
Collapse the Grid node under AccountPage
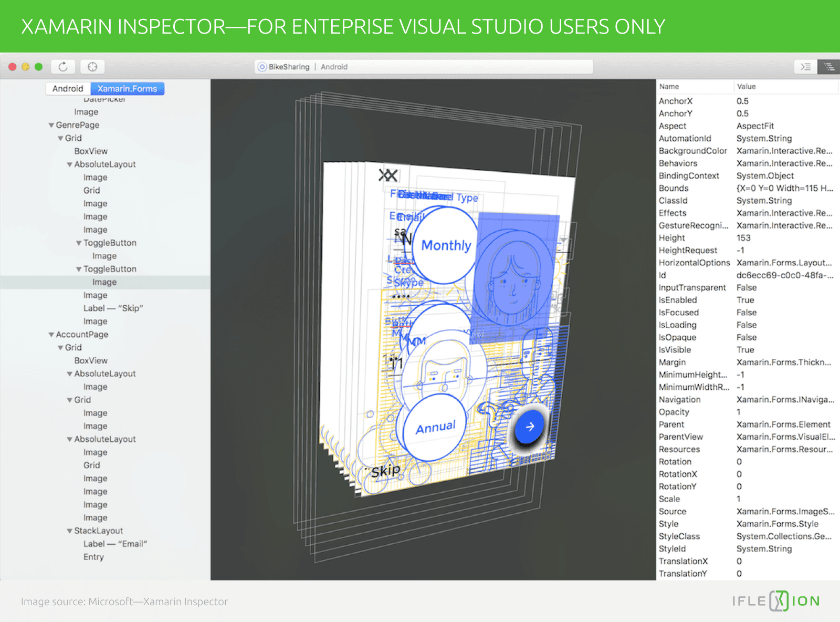[x=60, y=348]
